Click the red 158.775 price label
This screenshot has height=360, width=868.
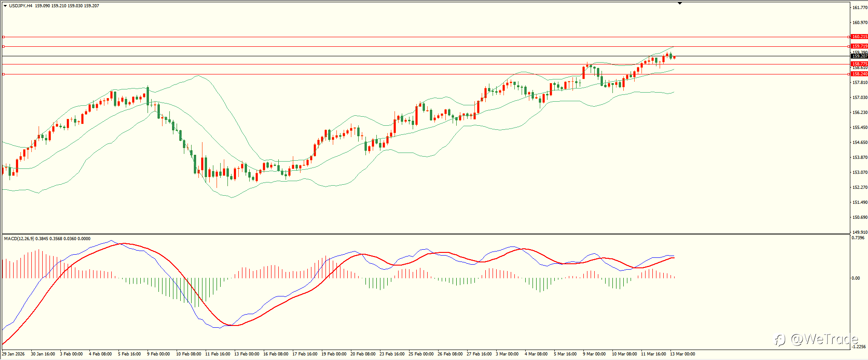point(859,64)
